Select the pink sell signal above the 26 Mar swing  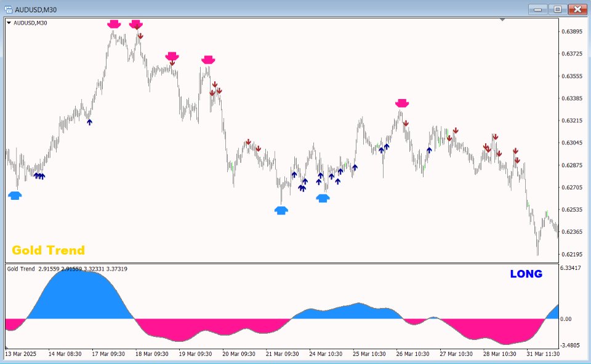[402, 103]
